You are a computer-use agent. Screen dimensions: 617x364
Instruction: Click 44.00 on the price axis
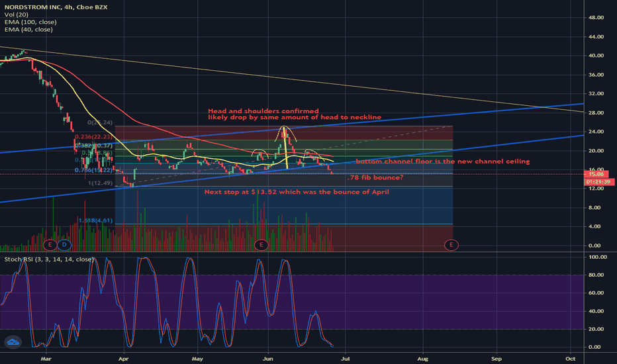click(596, 36)
